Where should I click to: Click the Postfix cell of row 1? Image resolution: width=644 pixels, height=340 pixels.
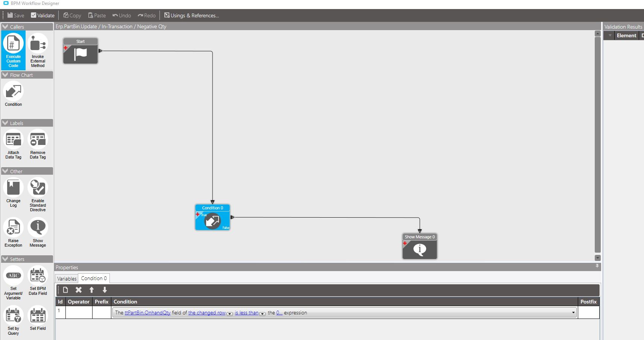(588, 312)
